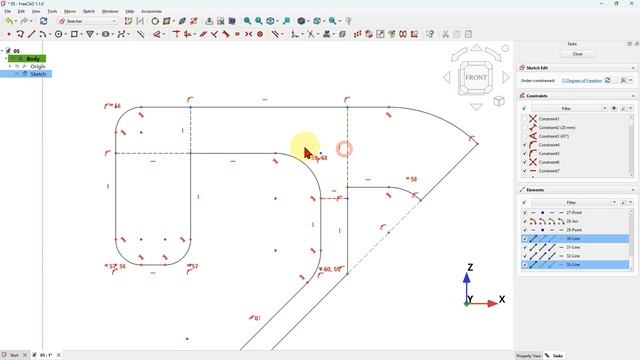The image size is (640, 360).
Task: Toggle the elements filter master checkbox
Action: click(x=524, y=202)
